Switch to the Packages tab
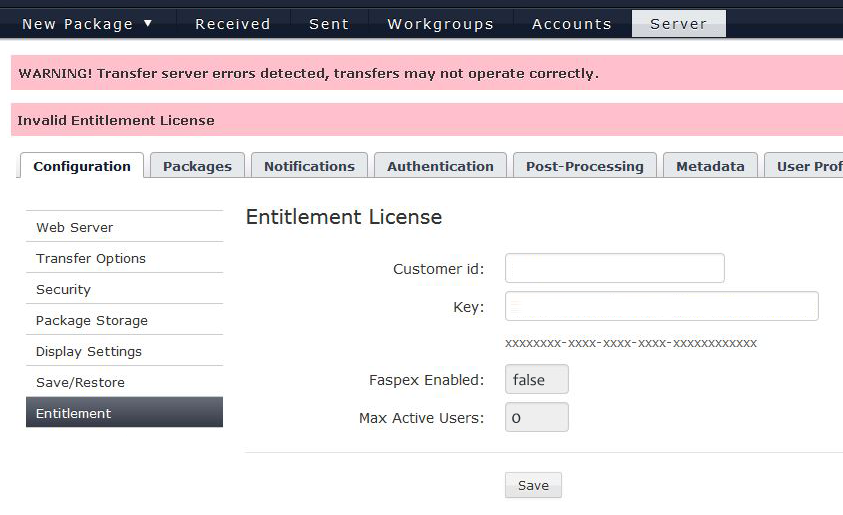 tap(197, 166)
